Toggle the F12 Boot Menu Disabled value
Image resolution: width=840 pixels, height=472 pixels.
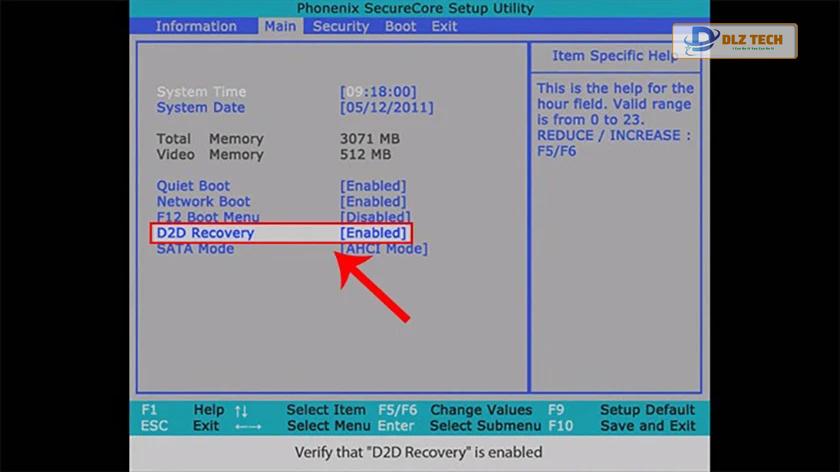click(x=376, y=217)
